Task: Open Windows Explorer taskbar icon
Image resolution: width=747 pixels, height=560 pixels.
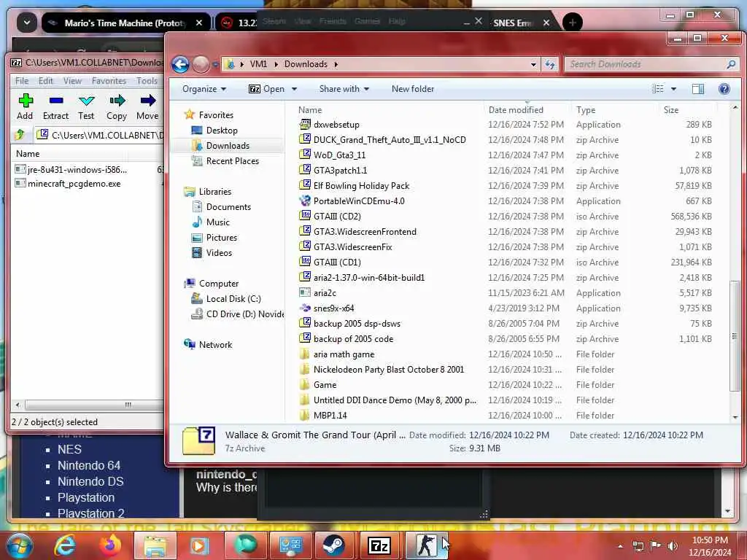Action: coord(155,545)
